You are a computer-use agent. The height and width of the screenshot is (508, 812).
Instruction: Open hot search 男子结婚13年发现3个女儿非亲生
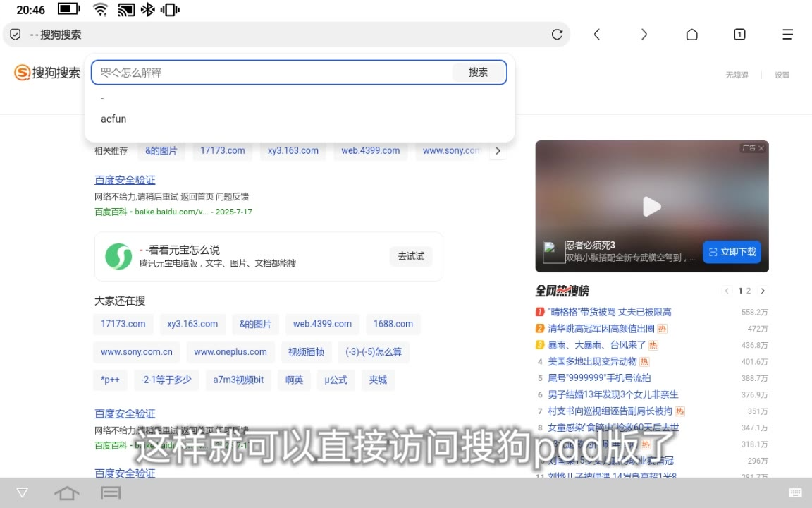[613, 395]
